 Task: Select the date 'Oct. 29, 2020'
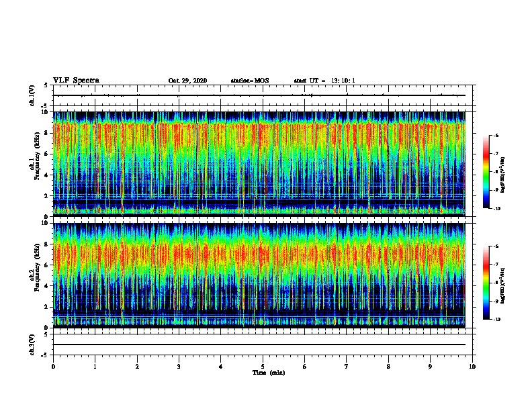point(187,81)
